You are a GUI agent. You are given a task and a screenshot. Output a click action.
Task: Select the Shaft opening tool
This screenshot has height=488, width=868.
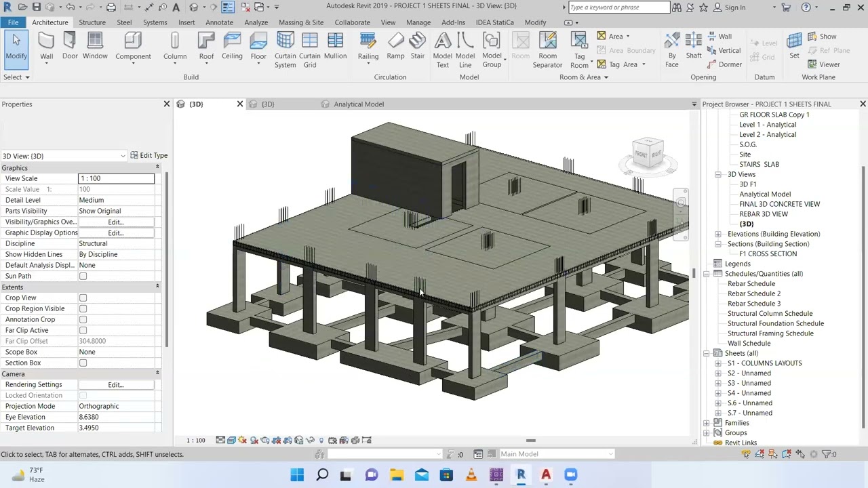694,47
